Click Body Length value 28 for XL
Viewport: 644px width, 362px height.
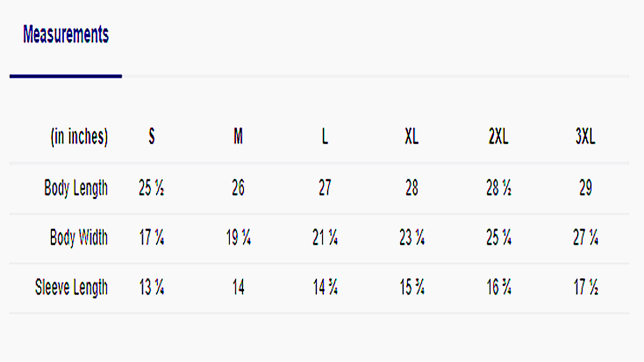pyautogui.click(x=412, y=189)
